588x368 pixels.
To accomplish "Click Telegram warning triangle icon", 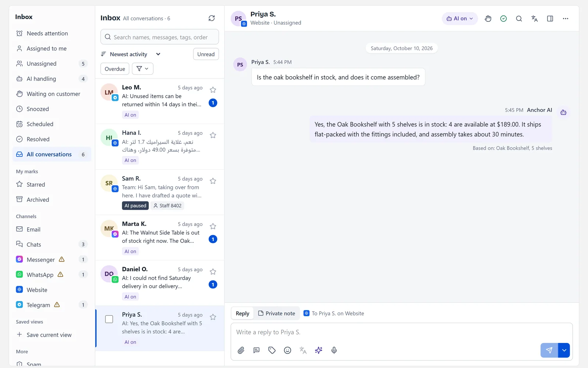I will pos(57,305).
